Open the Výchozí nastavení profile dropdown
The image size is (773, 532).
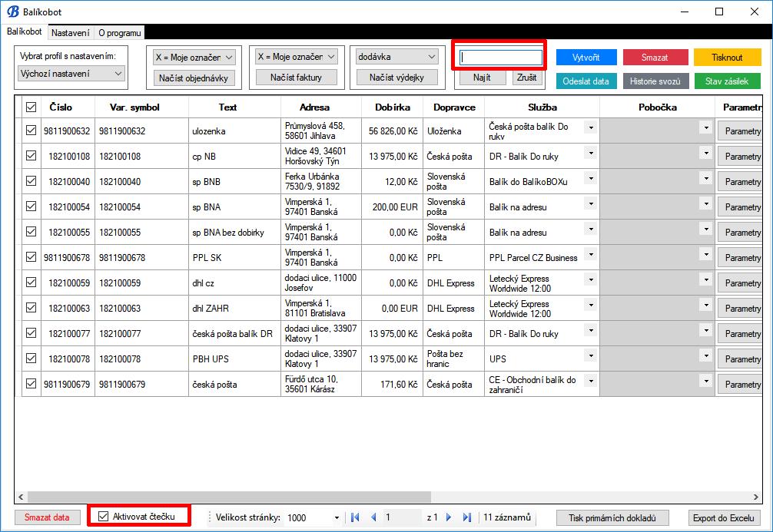[x=71, y=74]
